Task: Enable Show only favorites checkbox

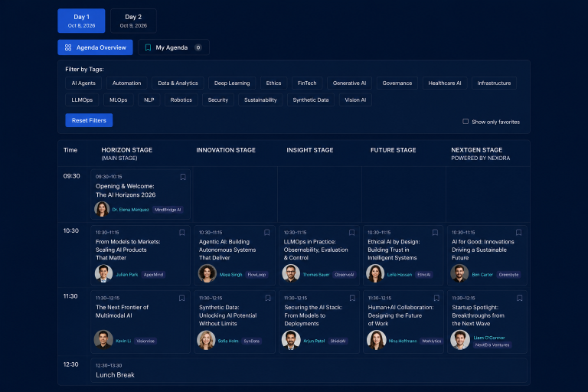Action: pyautogui.click(x=465, y=122)
